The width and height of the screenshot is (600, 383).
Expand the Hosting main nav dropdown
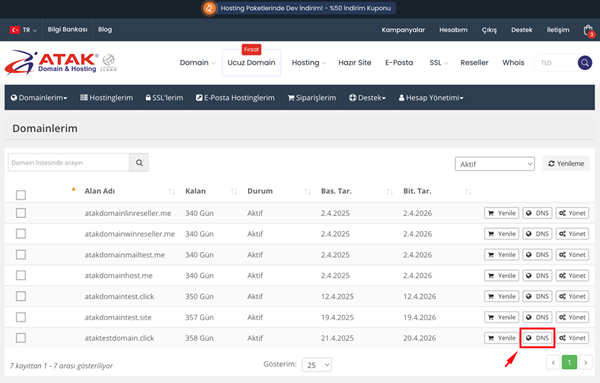[x=309, y=62]
